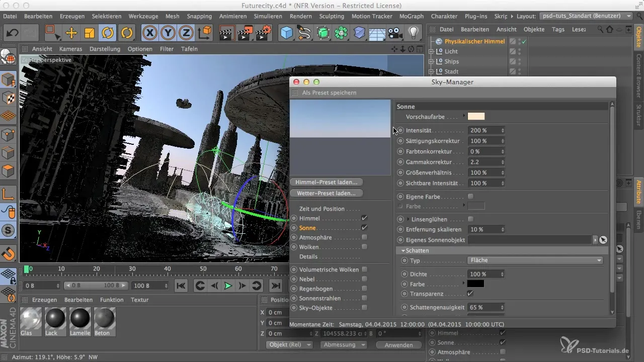Collapse the Schatten section
Viewport: 644px width, 362px height.
click(x=404, y=250)
